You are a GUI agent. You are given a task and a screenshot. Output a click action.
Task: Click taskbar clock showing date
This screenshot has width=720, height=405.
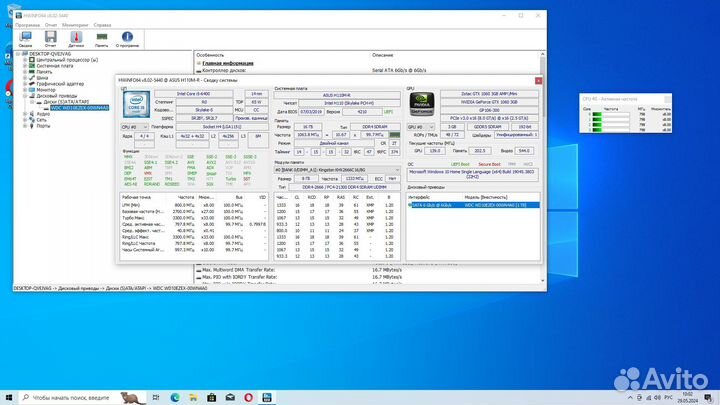(x=687, y=397)
